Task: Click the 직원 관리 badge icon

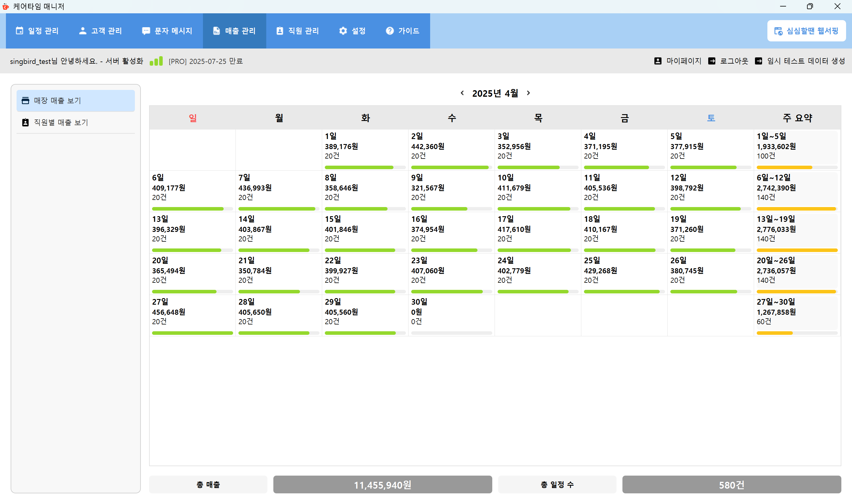Action: pos(280,31)
